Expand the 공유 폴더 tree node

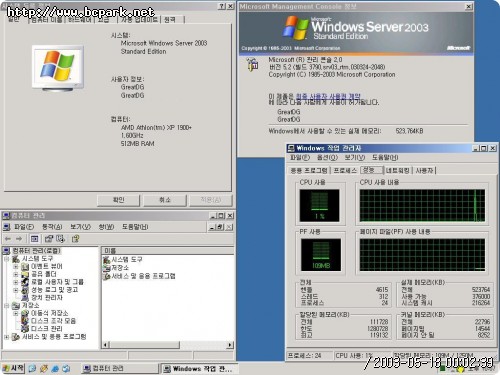(15, 274)
